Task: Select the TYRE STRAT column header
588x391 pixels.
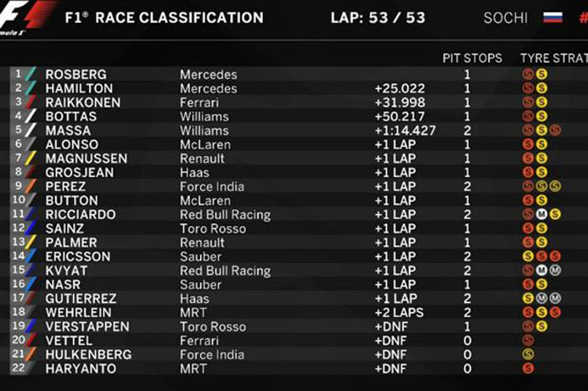Action: tap(554, 58)
